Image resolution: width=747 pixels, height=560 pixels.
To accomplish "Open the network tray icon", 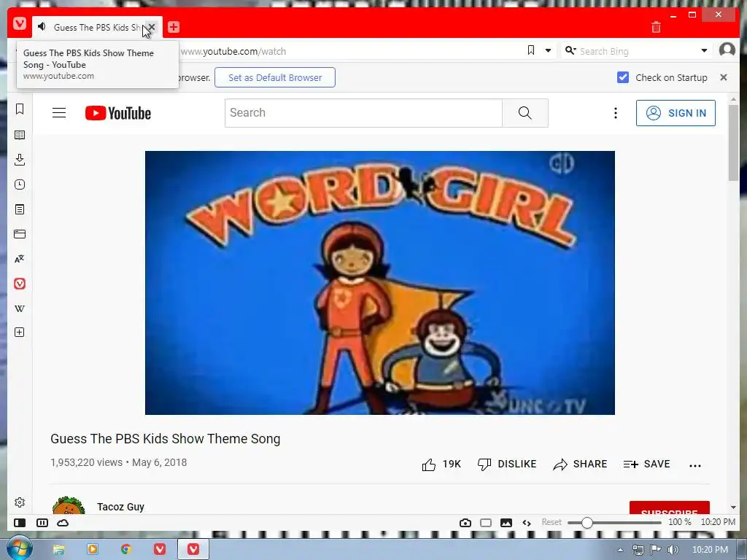I will (638, 550).
